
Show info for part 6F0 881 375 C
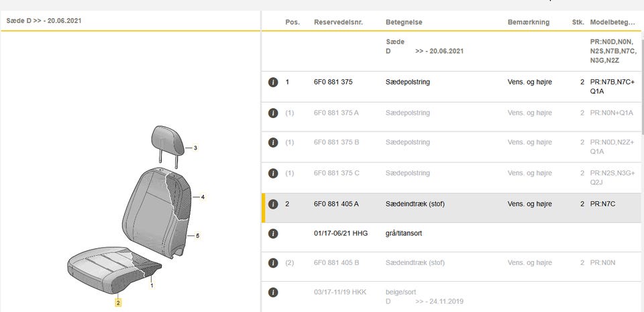tap(273, 173)
